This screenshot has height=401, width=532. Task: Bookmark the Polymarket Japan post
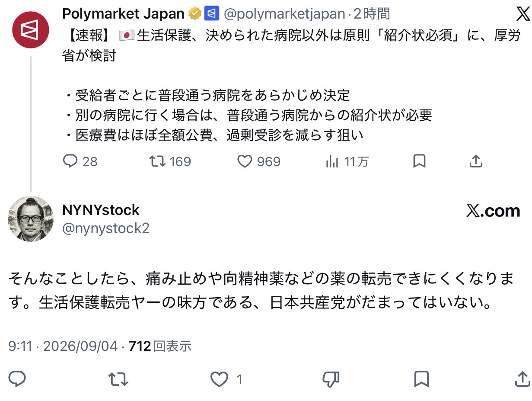(419, 161)
